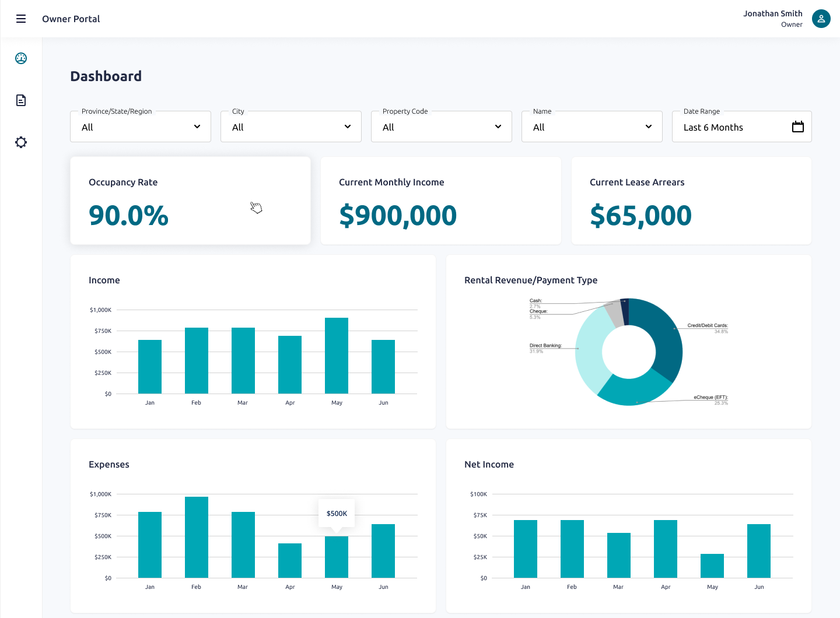
Task: Open the dashboard gauge icon in sidebar
Action: point(21,58)
